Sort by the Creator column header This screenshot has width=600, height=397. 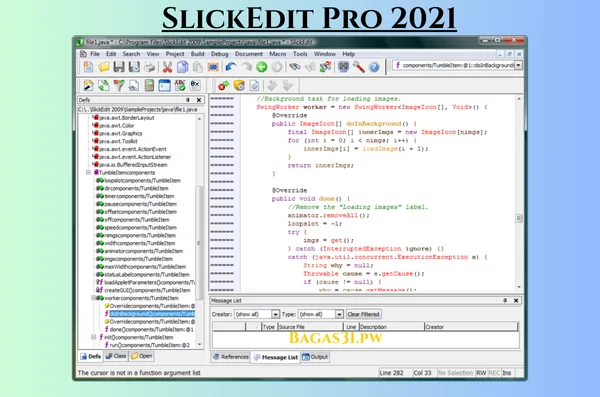point(471,327)
